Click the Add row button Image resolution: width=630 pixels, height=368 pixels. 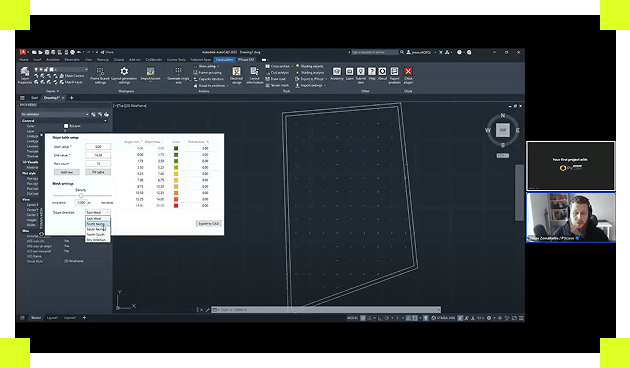(x=67, y=172)
